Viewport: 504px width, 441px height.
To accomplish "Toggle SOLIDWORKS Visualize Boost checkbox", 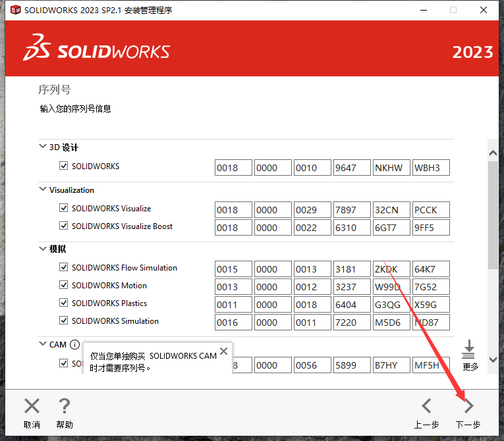I will (64, 226).
